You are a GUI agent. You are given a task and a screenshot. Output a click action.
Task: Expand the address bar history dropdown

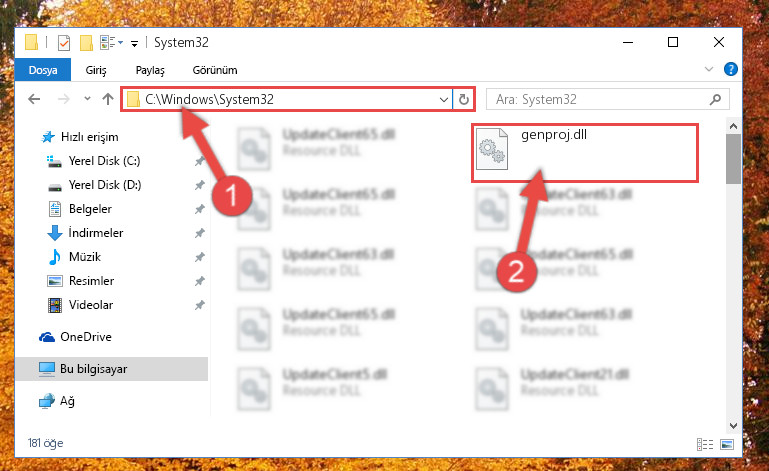click(444, 100)
